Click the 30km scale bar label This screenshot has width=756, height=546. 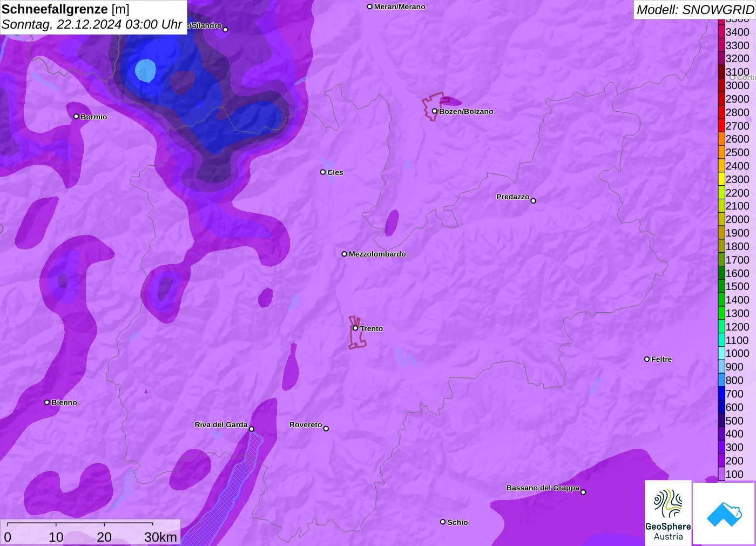161,537
